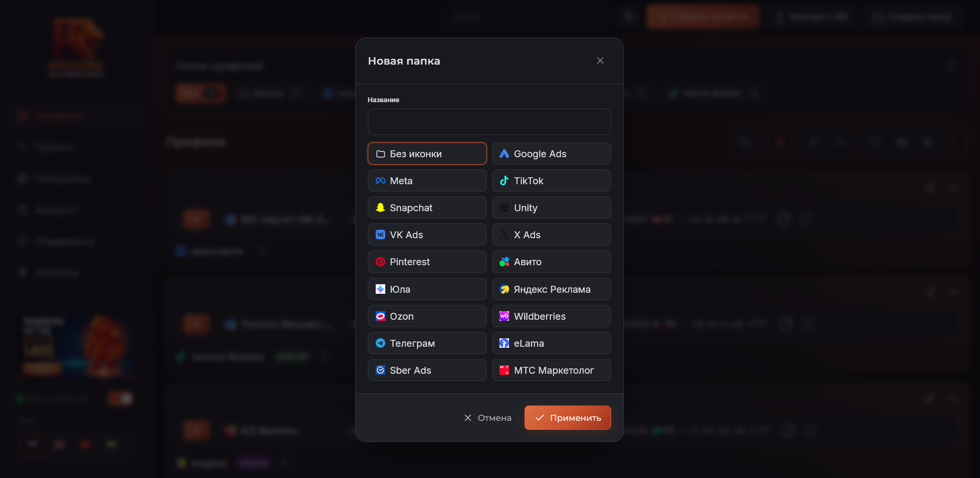Screen dimensions: 980x478
Task: Pick the eLama icon option
Action: click(551, 343)
